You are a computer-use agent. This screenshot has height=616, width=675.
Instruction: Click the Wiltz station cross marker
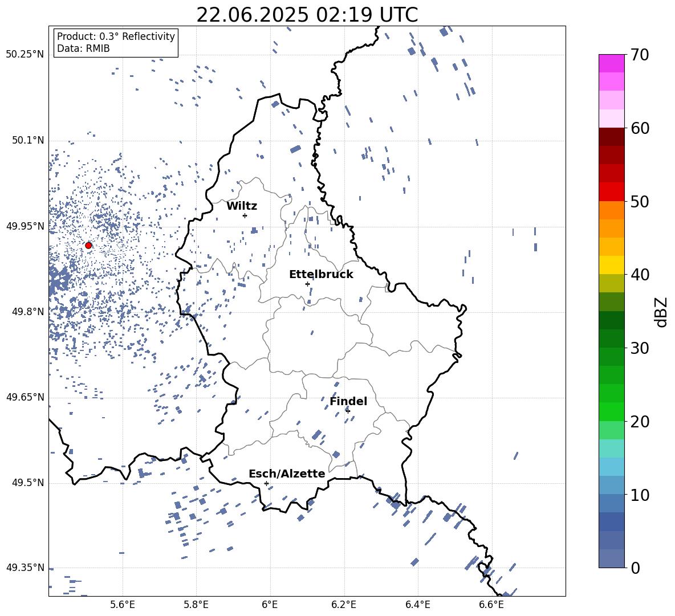point(245,215)
